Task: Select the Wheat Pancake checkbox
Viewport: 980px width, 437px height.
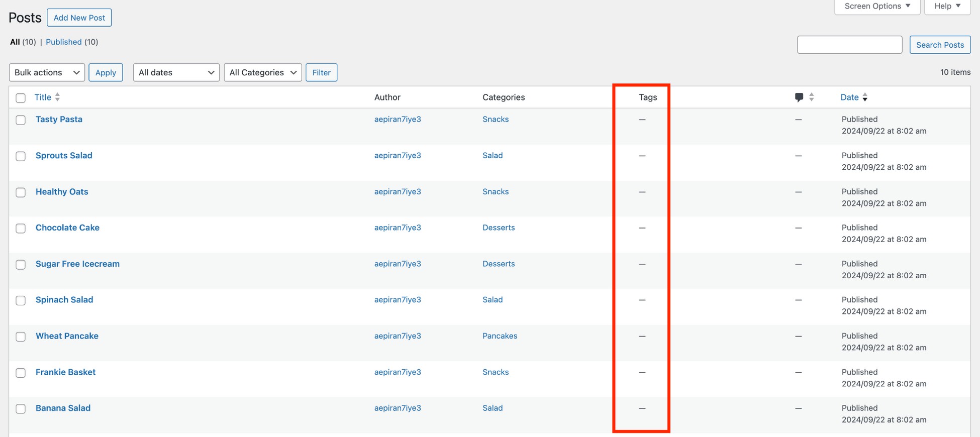Action: [21, 337]
